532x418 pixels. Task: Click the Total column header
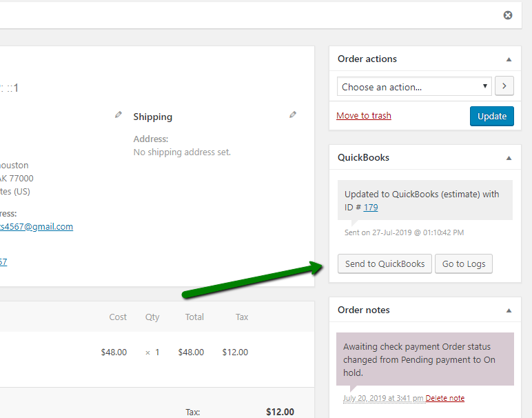[x=194, y=317]
